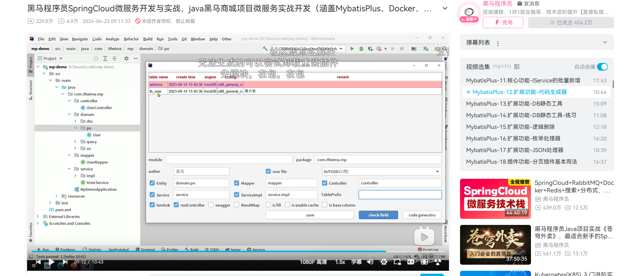Click Select Opened File target icon
Screen dimensions: 644x276
click(x=96, y=58)
